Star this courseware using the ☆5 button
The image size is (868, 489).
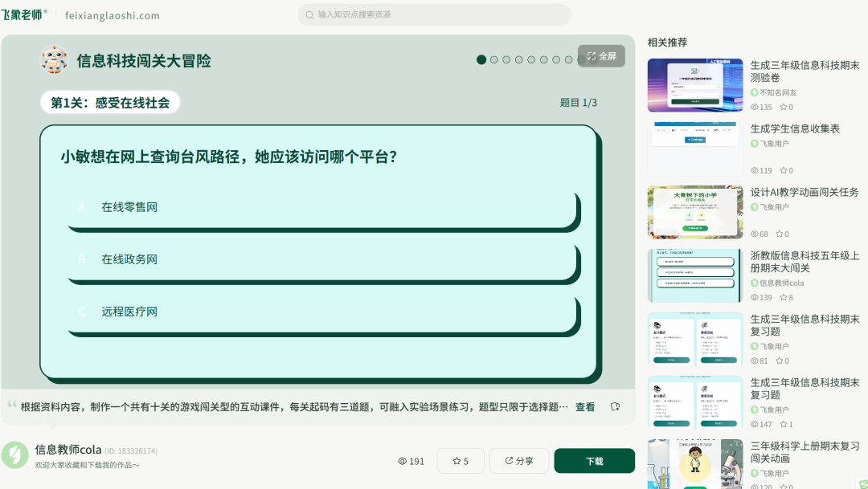coord(459,460)
